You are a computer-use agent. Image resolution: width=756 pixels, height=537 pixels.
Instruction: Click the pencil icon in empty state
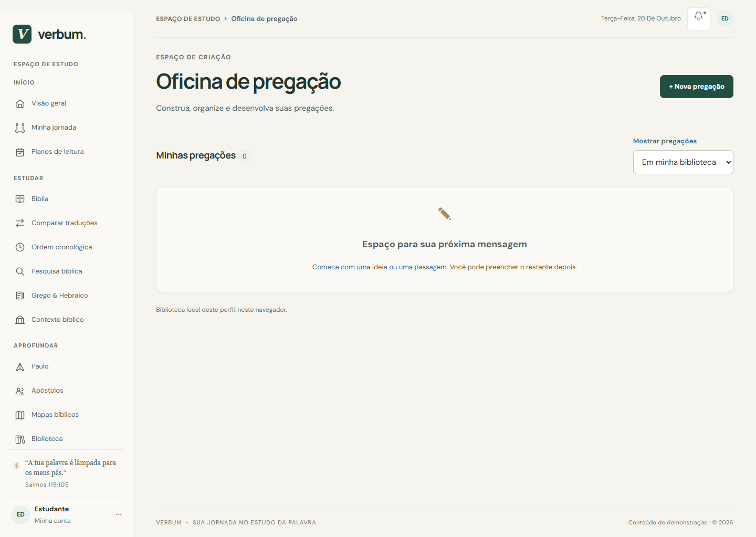coord(445,214)
